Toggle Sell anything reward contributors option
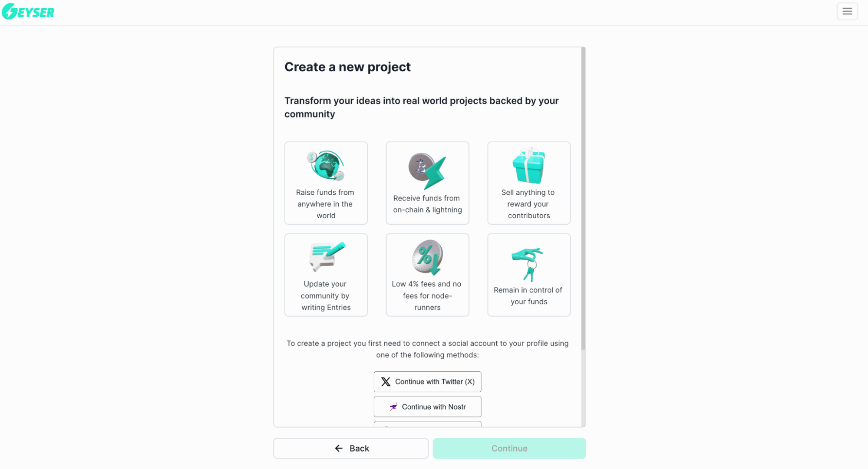 [528, 183]
